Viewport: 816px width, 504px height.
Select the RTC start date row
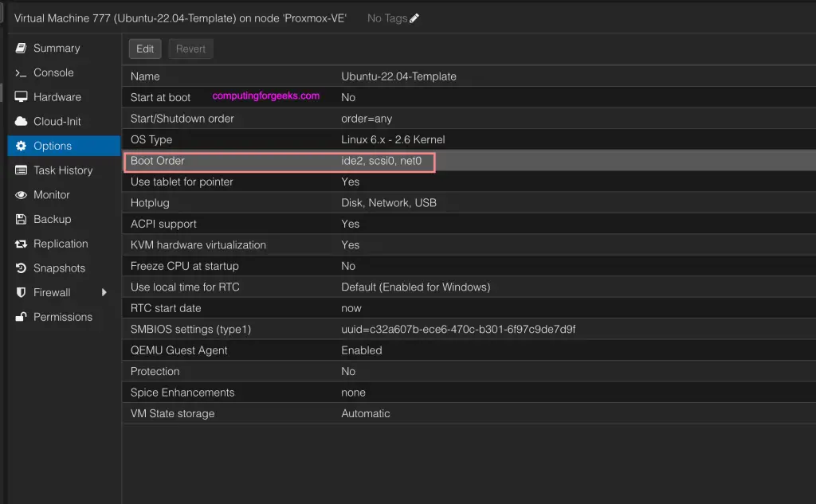469,308
